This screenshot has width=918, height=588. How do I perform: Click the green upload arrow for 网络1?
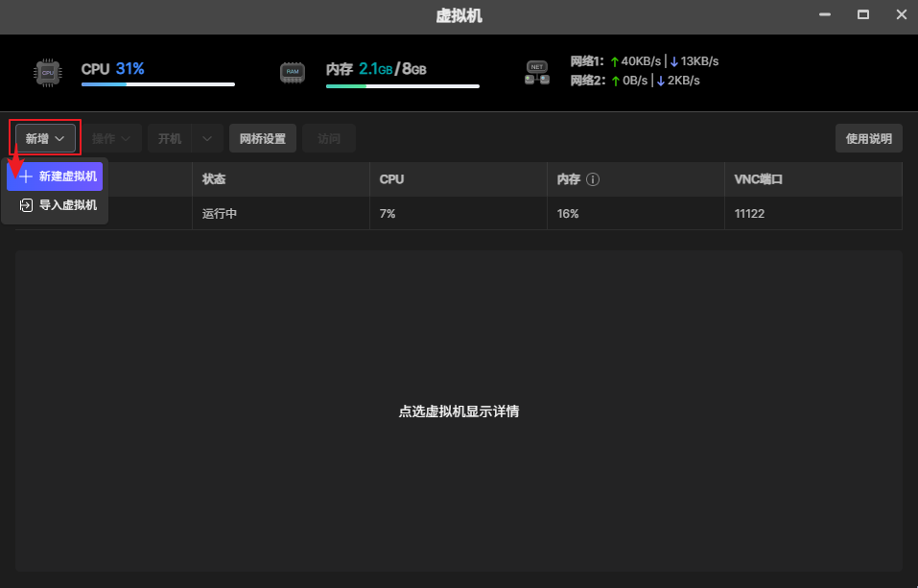tap(615, 61)
